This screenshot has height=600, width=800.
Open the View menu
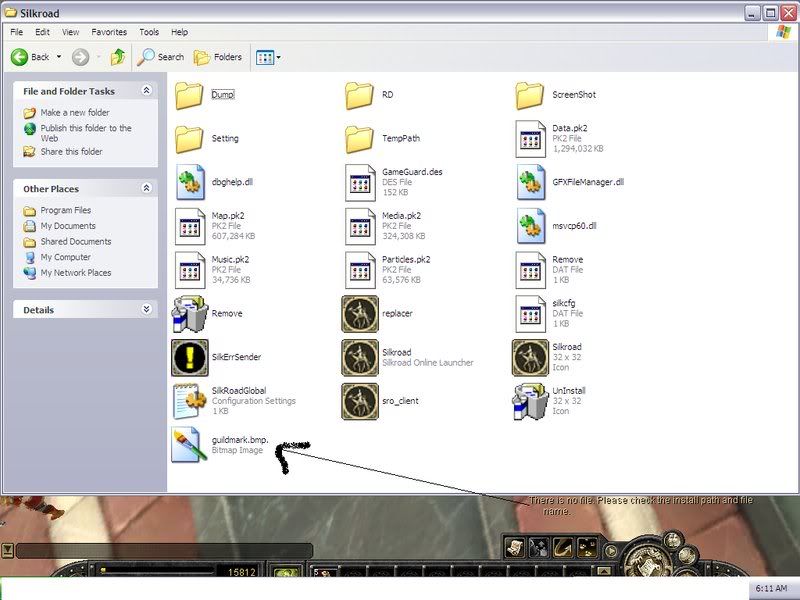pyautogui.click(x=70, y=32)
